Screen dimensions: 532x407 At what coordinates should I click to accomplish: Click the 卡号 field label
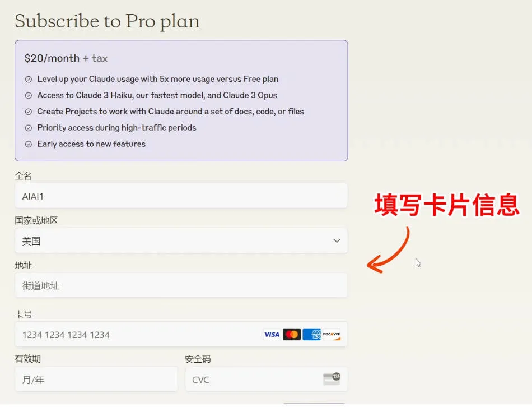coord(24,315)
